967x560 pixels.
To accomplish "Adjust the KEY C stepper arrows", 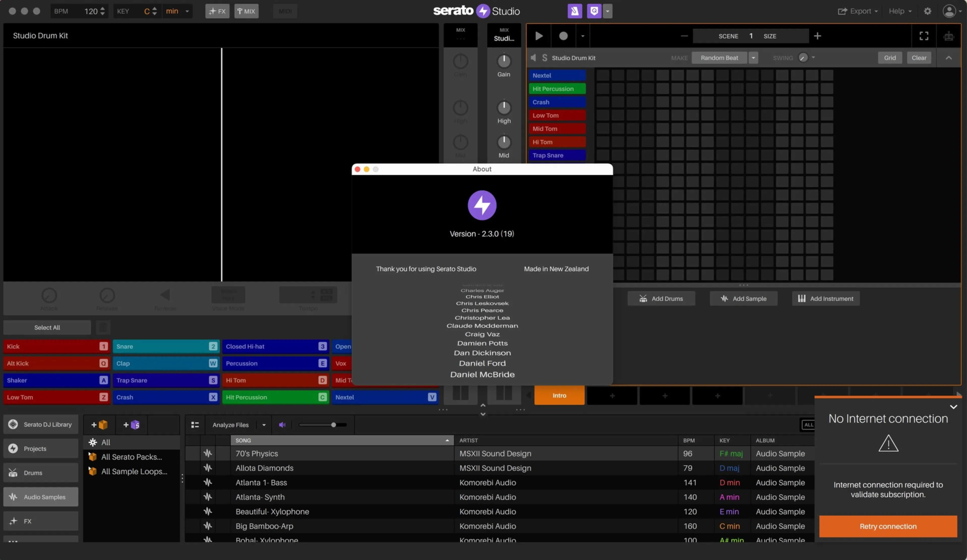I will point(154,11).
